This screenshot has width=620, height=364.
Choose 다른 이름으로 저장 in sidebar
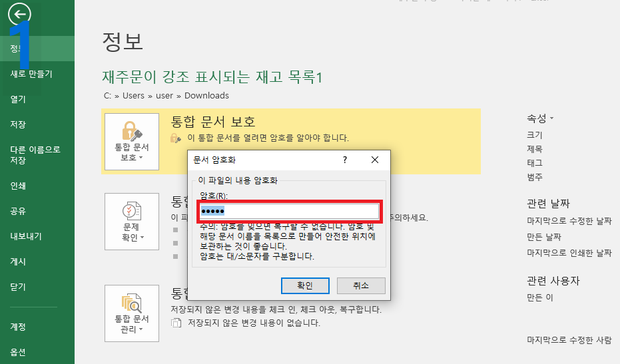[x=35, y=155]
